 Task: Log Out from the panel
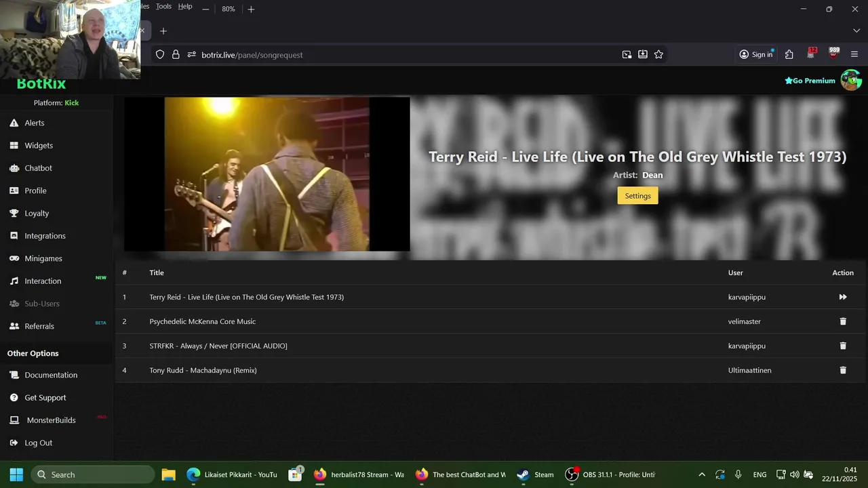click(x=38, y=443)
